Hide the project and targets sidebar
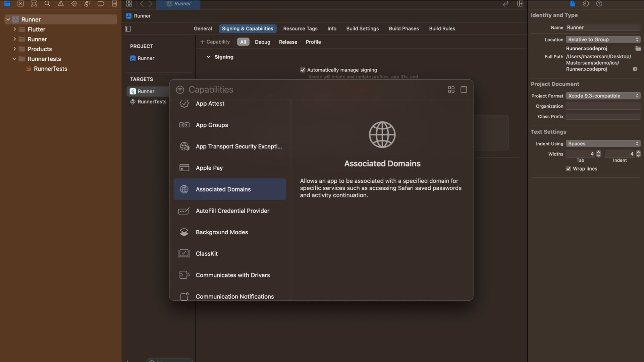The image size is (644, 362). tap(128, 29)
